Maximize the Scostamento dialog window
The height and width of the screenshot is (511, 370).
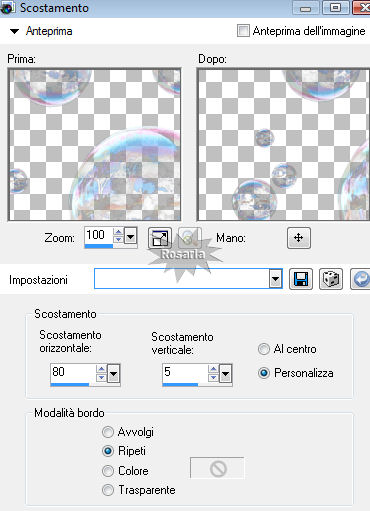pyautogui.click(x=335, y=7)
